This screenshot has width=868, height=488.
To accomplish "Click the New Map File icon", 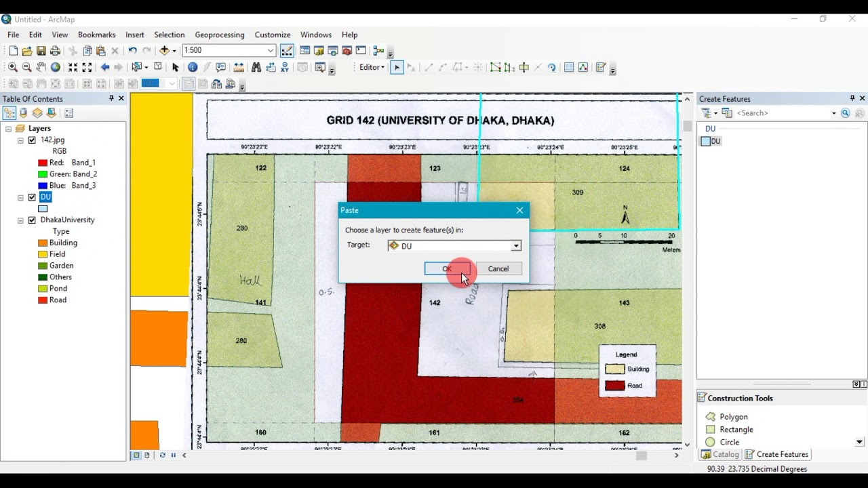I will 13,51.
